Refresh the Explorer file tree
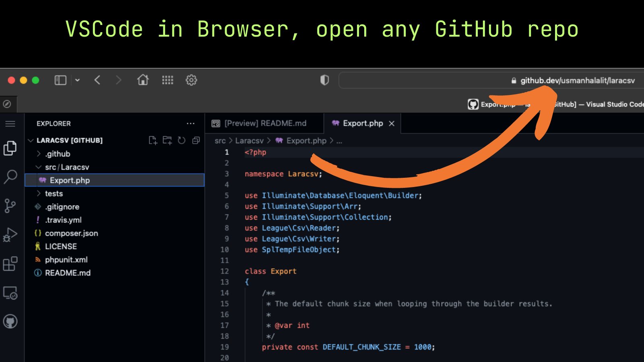Viewport: 644px width, 362px height. coord(181,140)
